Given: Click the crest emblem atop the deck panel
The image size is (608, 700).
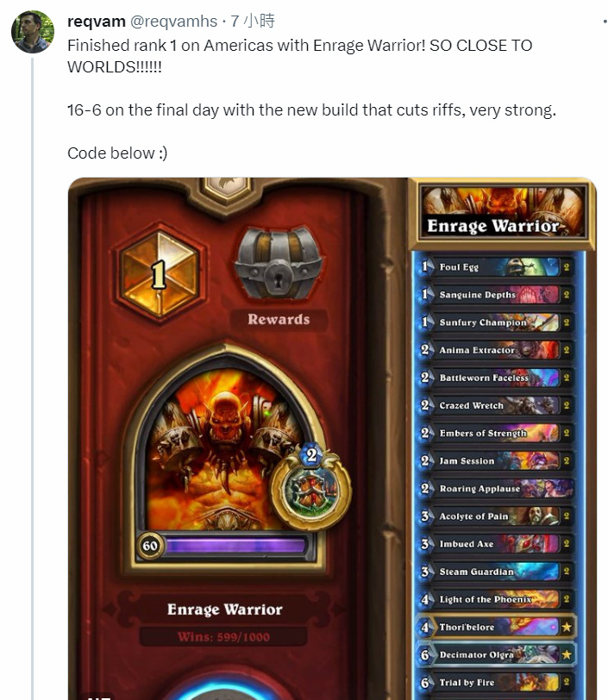Looking at the screenshot, I should point(227,189).
